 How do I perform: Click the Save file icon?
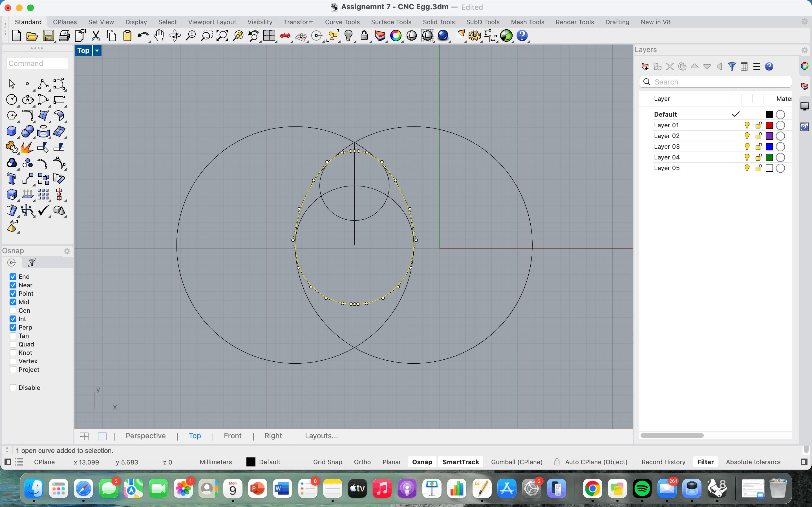(x=48, y=35)
